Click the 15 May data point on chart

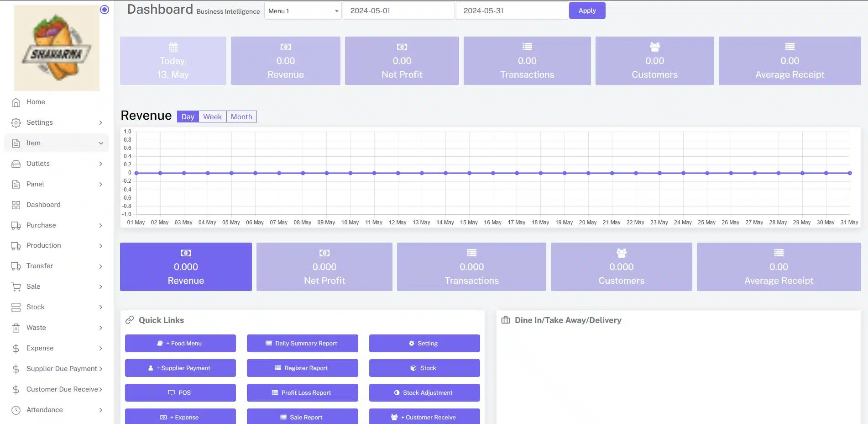(469, 173)
